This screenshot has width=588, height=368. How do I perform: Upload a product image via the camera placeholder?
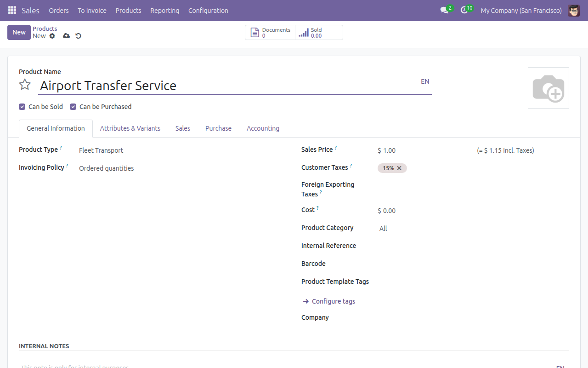[548, 88]
